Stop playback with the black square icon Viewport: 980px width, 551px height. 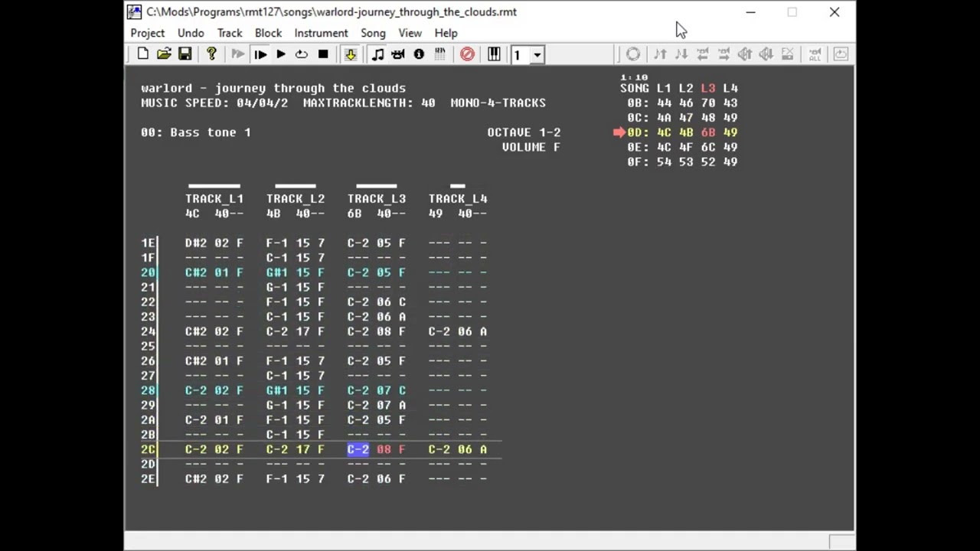click(323, 54)
